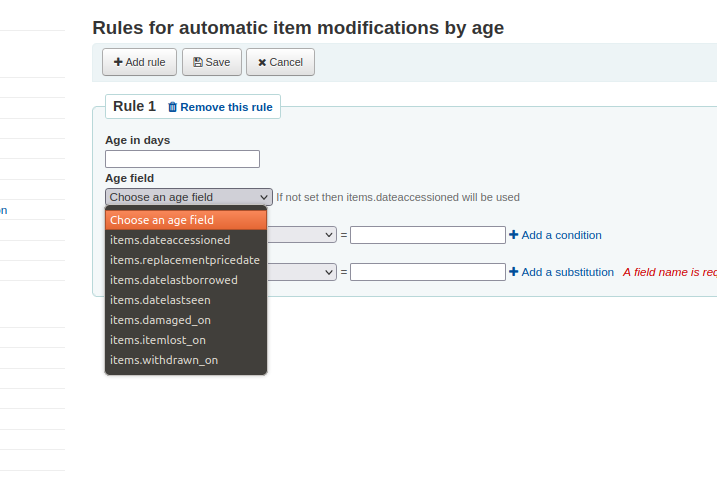Screen dimensions: 717x490
Task: Click the floppy disk Save icon
Action: pyautogui.click(x=198, y=62)
